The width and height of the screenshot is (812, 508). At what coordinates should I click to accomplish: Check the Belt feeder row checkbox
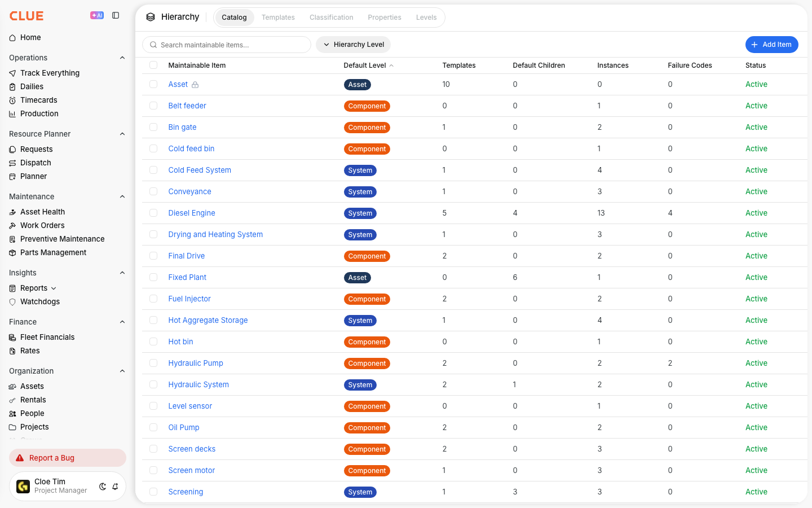point(153,106)
